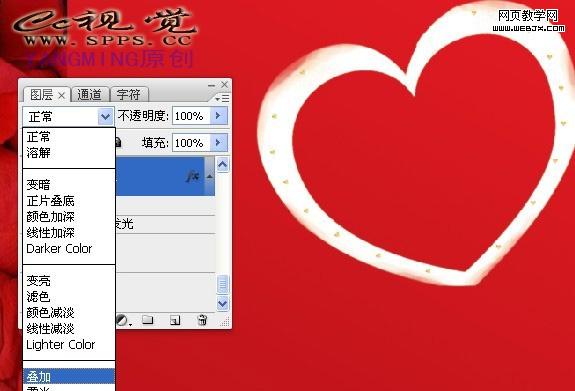Choose highlighted 叠加 blend mode
The image size is (575, 391).
(x=69, y=376)
